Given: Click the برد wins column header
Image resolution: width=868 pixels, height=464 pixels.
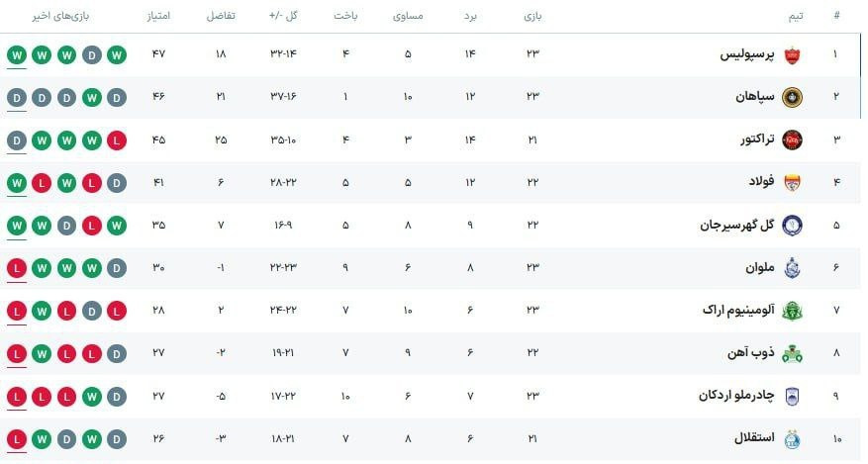Looking at the screenshot, I should (470, 17).
